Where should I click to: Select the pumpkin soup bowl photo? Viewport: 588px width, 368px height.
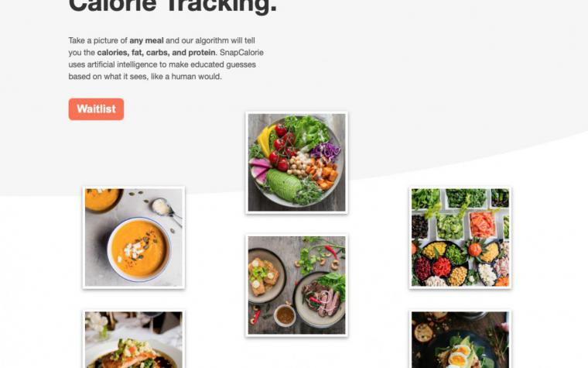[x=134, y=238]
